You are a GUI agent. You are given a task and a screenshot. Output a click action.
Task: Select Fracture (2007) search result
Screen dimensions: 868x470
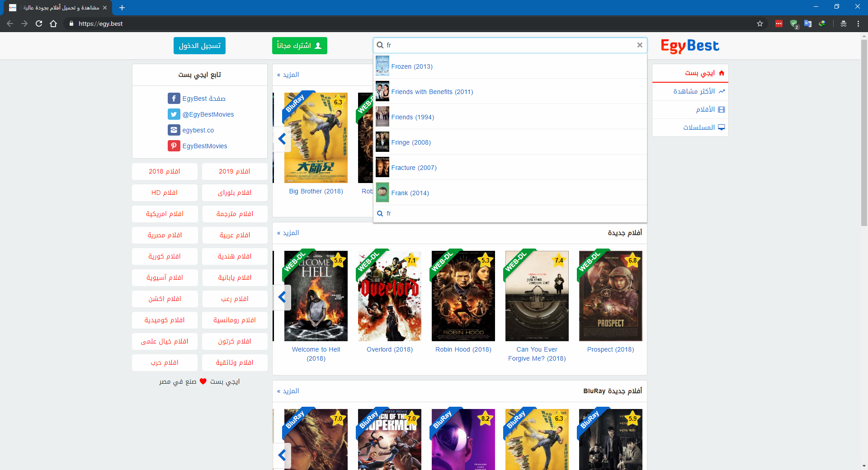tap(510, 167)
